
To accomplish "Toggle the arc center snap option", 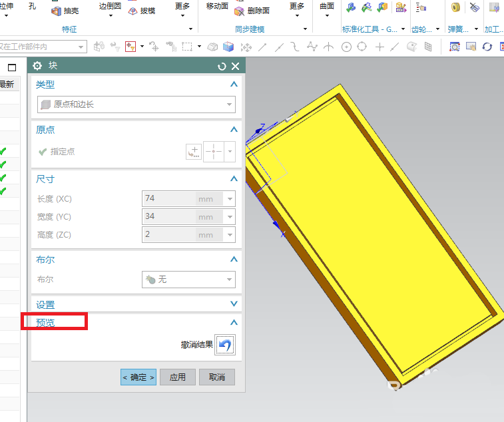I will tap(346, 47).
